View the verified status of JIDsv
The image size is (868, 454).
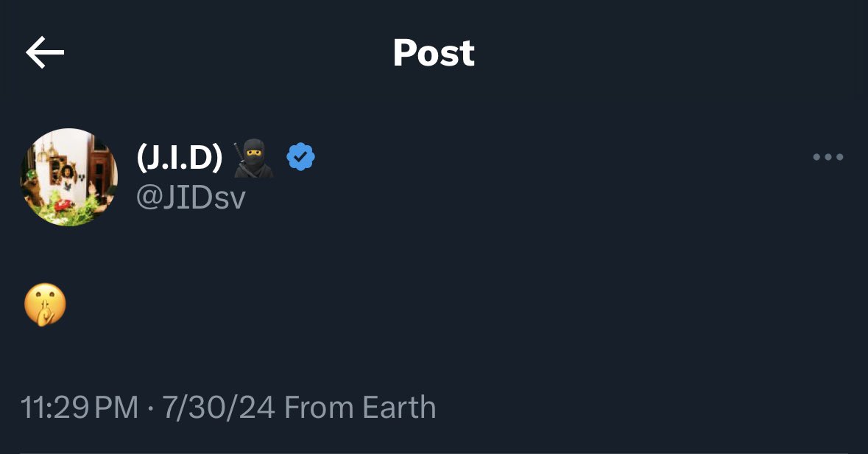point(300,157)
